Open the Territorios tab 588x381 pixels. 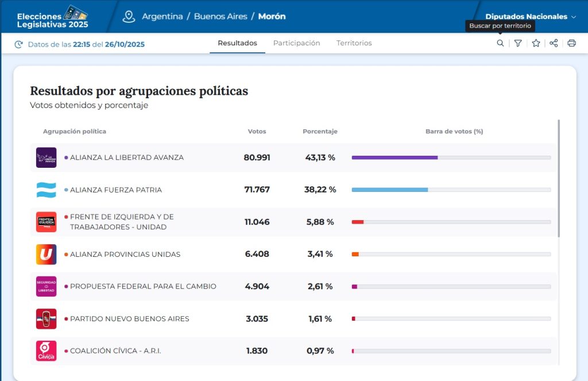click(x=354, y=43)
